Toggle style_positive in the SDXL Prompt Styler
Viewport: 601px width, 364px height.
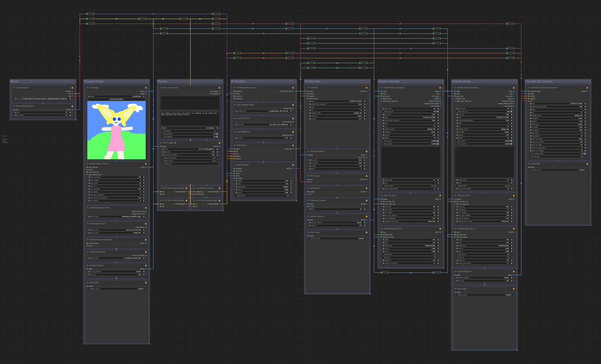coord(217,134)
